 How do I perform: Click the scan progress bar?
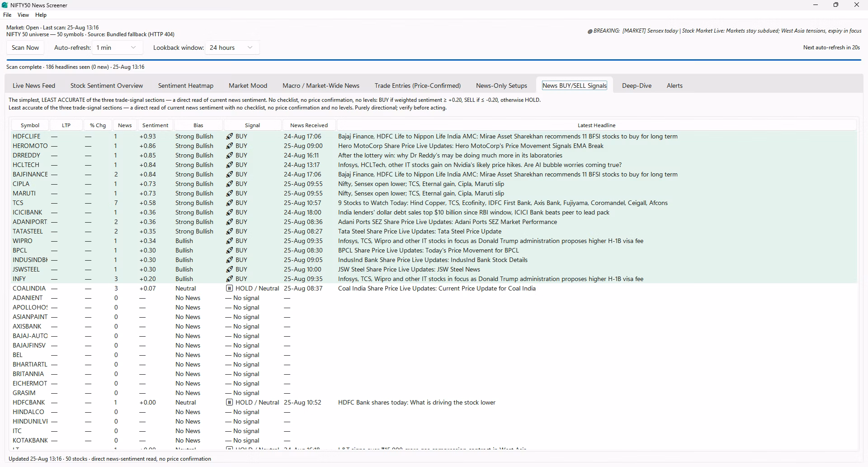point(434,60)
